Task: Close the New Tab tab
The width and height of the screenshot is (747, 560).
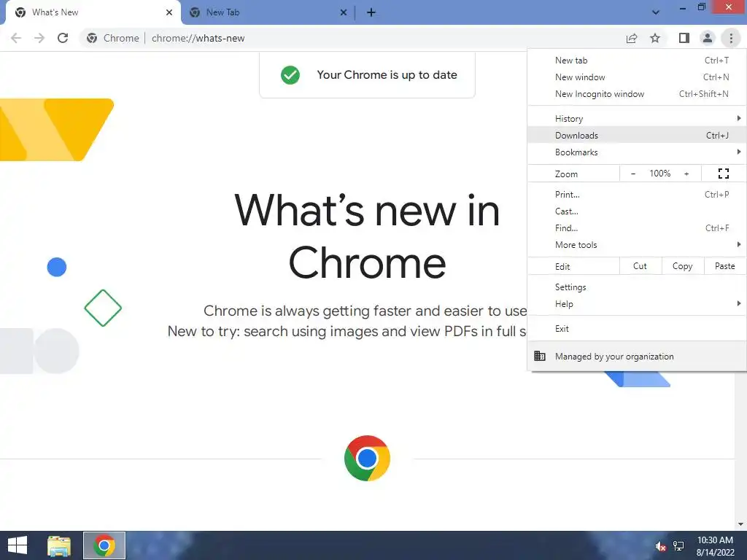Action: [x=344, y=13]
